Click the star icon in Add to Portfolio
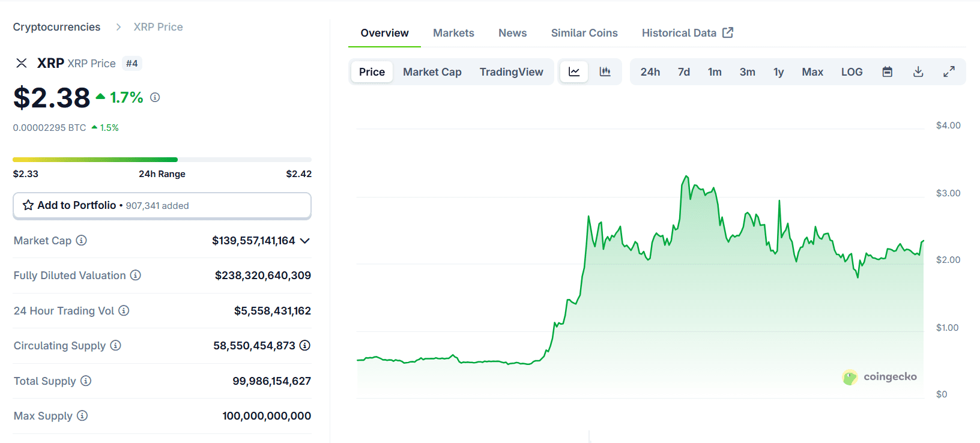Screen dimensions: 980x443 tap(28, 205)
